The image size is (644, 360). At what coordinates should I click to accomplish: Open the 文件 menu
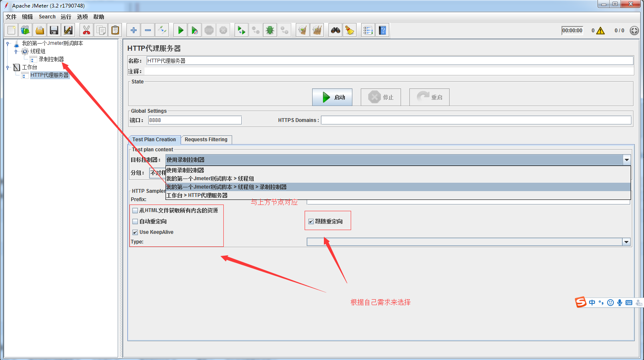tap(11, 17)
